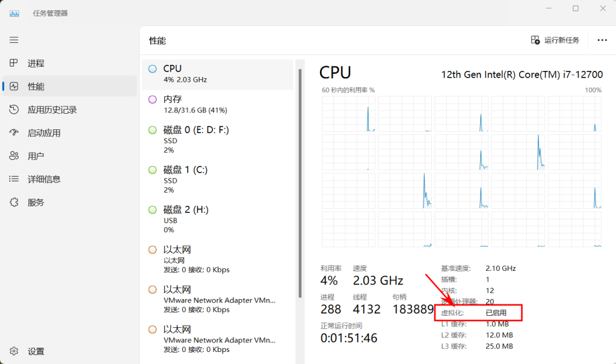
Task: Click the first CPU core usage graph
Action: [x=348, y=114]
